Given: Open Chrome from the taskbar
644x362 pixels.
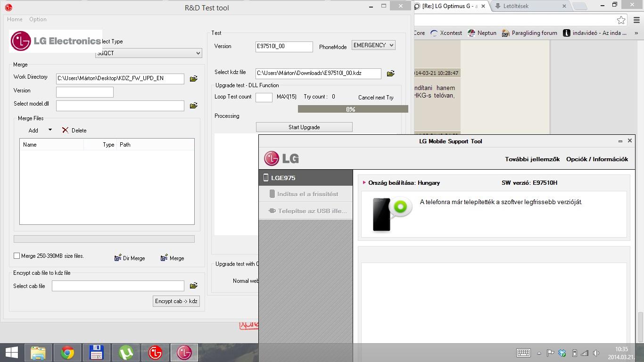Looking at the screenshot, I should [67, 353].
